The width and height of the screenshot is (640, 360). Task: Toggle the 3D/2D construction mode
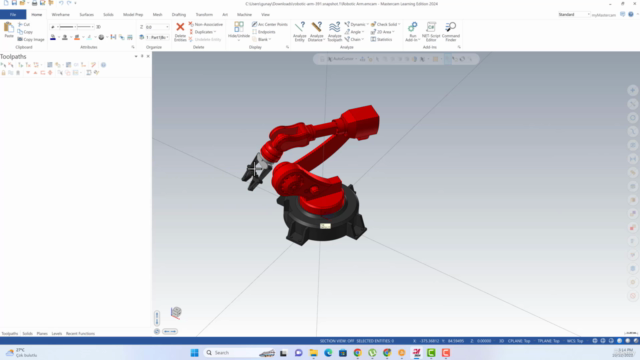98,27
